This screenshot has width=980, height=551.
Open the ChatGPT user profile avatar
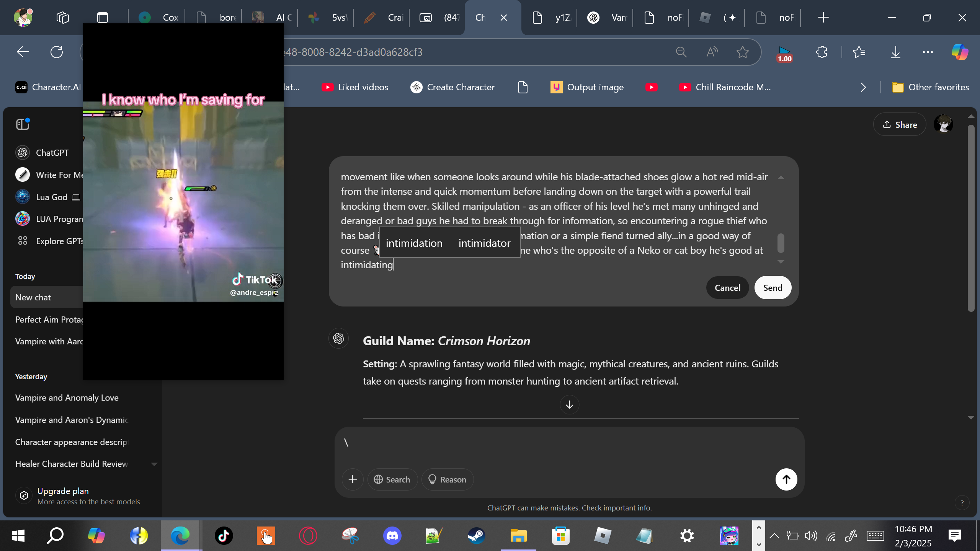(x=943, y=124)
